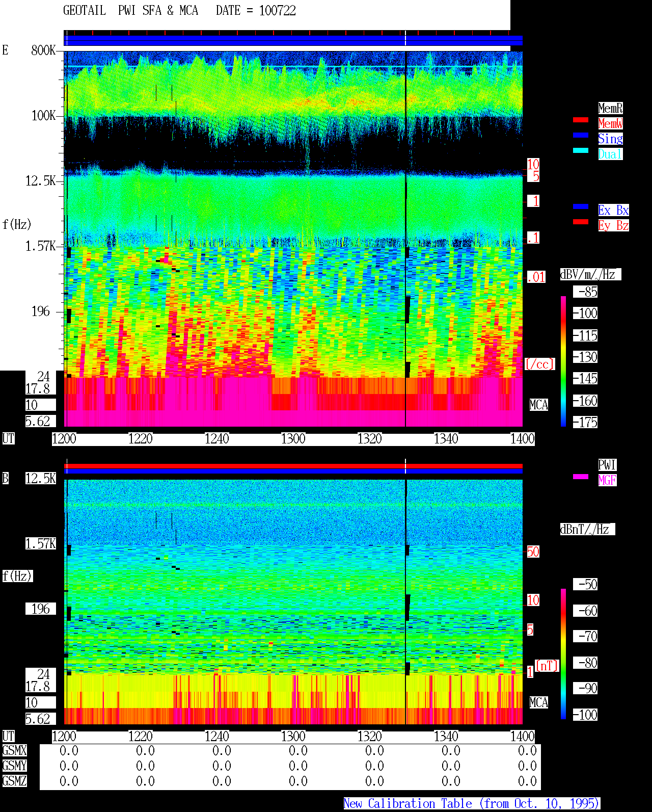Click the red '50' field scale value
Image resolution: width=652 pixels, height=812 pixels.
coord(533,552)
